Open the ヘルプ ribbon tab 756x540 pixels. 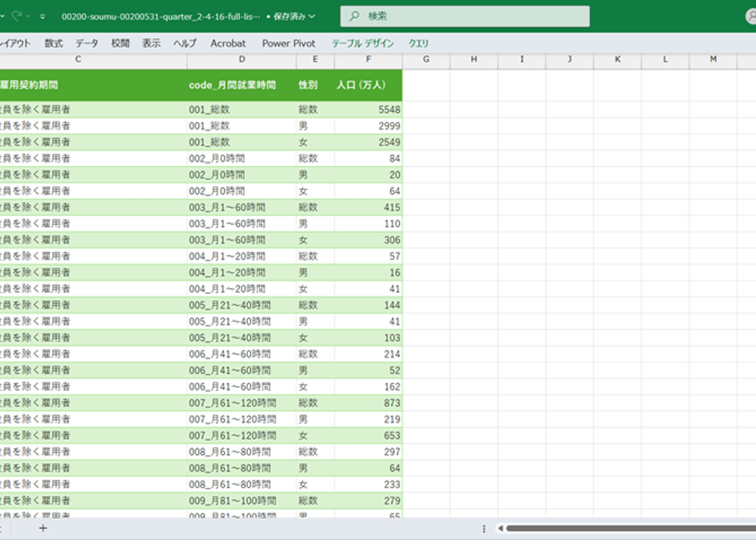pyautogui.click(x=185, y=43)
